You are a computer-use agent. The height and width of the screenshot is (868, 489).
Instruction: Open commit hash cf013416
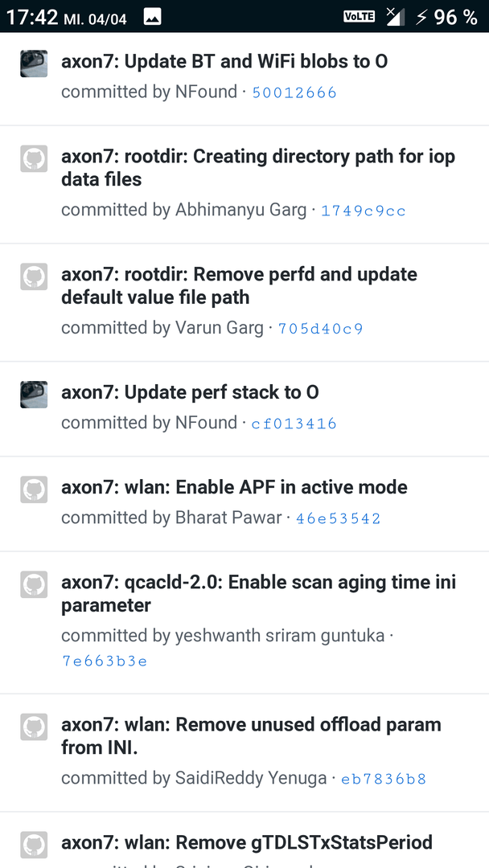294,424
